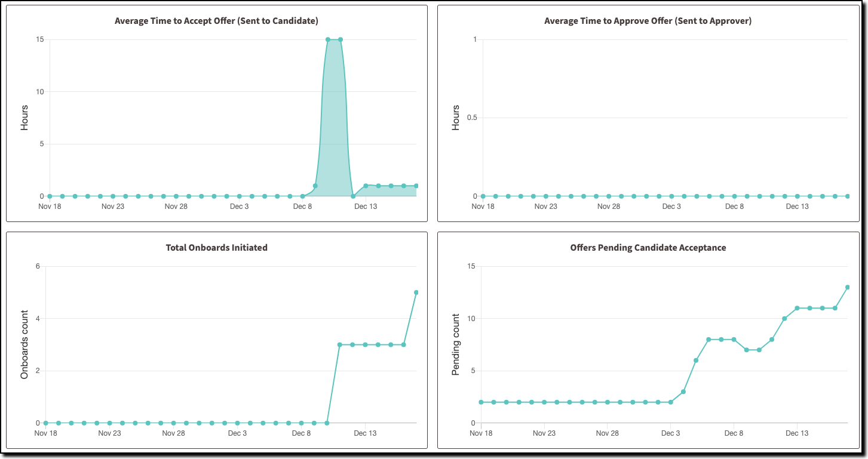Click the jump point where onboards rise to three
This screenshot has width=868, height=459.
tap(338, 344)
